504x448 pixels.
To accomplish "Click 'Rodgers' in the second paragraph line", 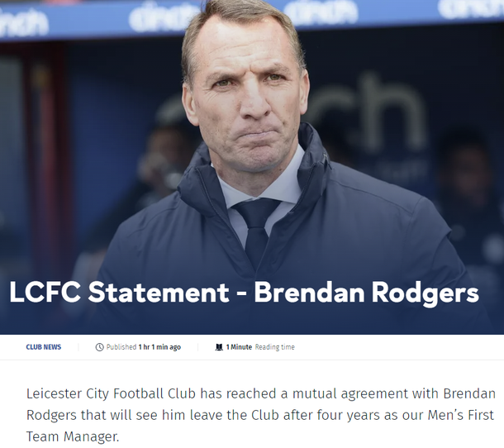I will pos(51,415).
